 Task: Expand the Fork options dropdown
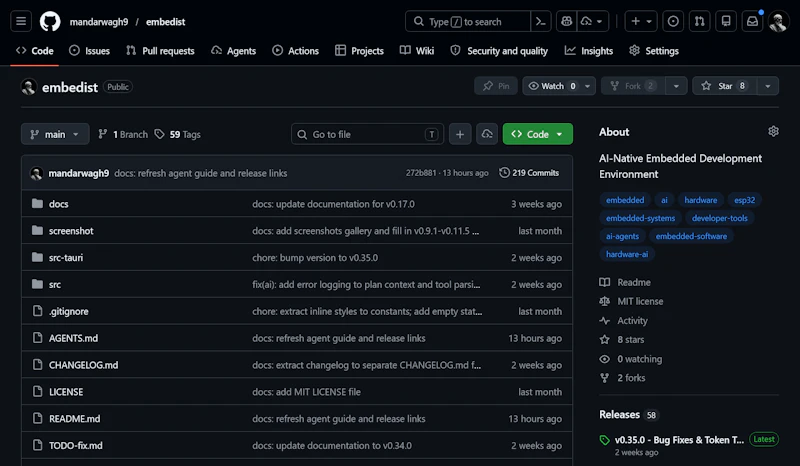[x=676, y=86]
